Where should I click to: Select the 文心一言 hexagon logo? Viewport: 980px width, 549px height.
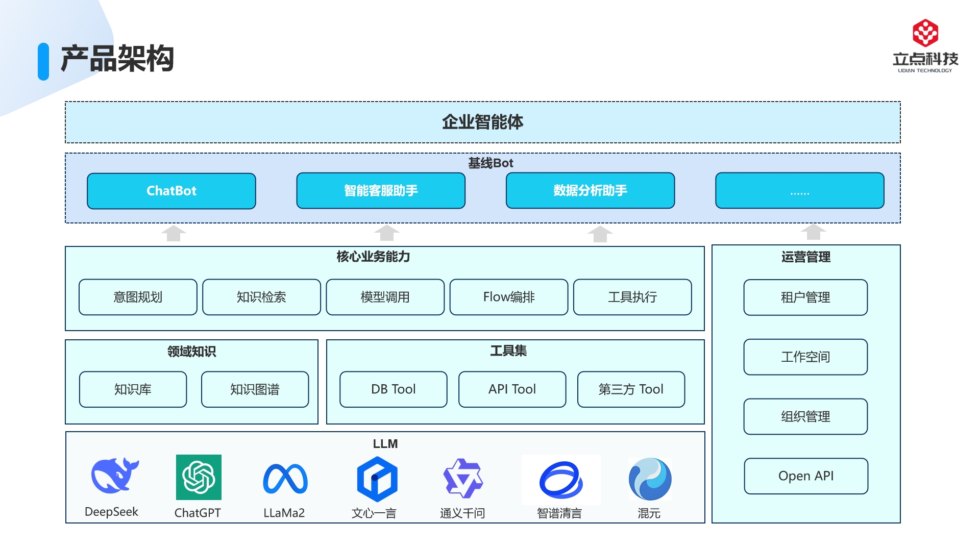click(x=377, y=479)
